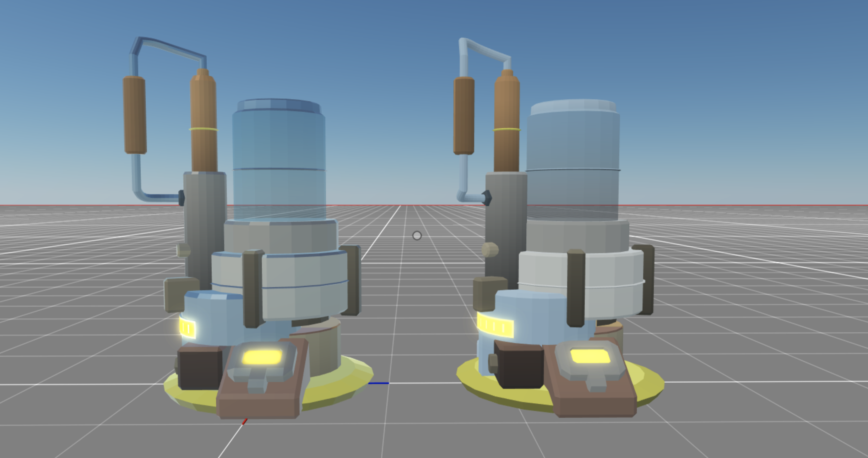
Task: Click left model's yellow striped light band
Action: pyautogui.click(x=187, y=328)
